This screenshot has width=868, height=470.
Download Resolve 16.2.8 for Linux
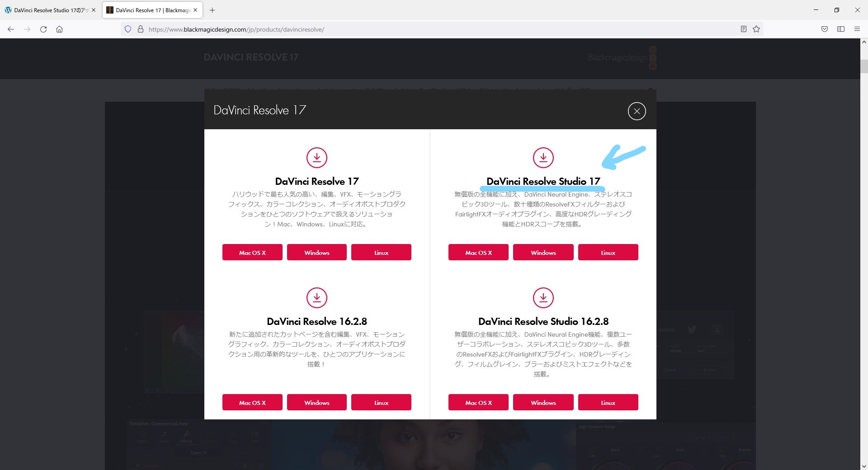point(381,402)
